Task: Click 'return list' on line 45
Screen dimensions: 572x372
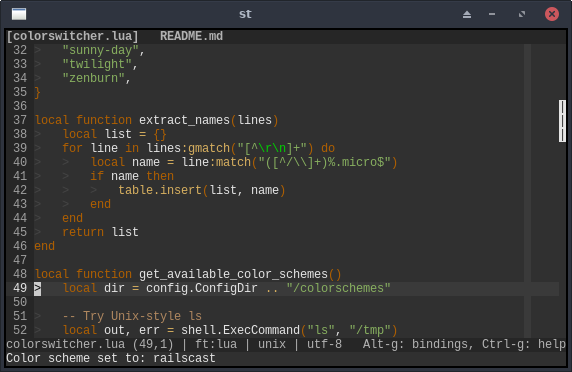Action: coord(100,232)
